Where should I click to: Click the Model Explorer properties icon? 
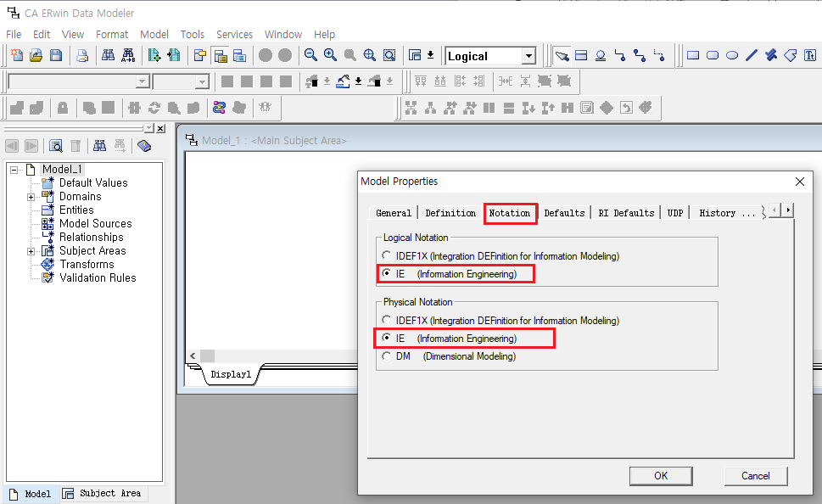point(56,146)
